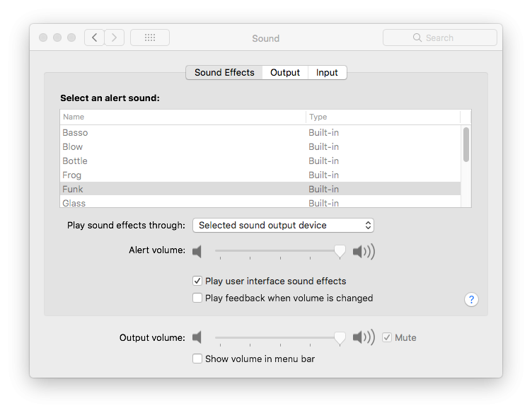This screenshot has height=413, width=532.
Task: Switch to the Output tab
Action: 285,73
